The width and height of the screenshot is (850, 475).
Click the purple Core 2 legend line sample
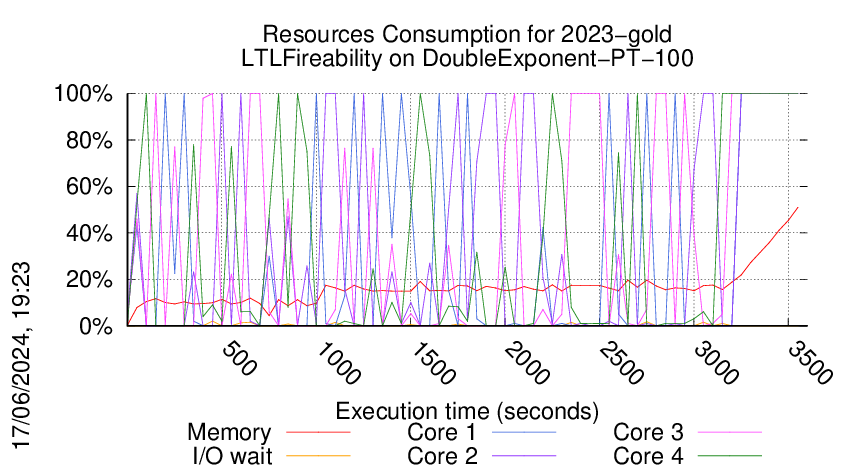(524, 455)
